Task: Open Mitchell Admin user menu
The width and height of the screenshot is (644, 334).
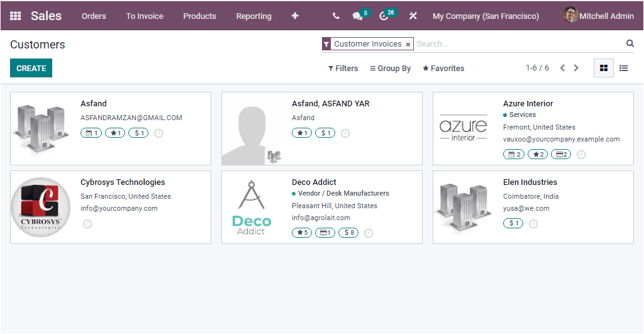Action: click(599, 16)
